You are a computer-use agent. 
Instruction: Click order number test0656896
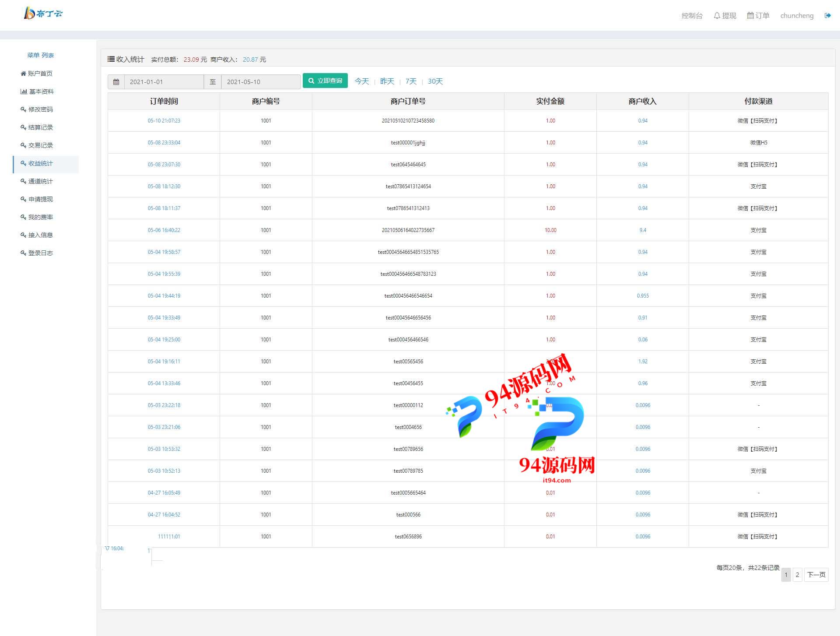(408, 537)
